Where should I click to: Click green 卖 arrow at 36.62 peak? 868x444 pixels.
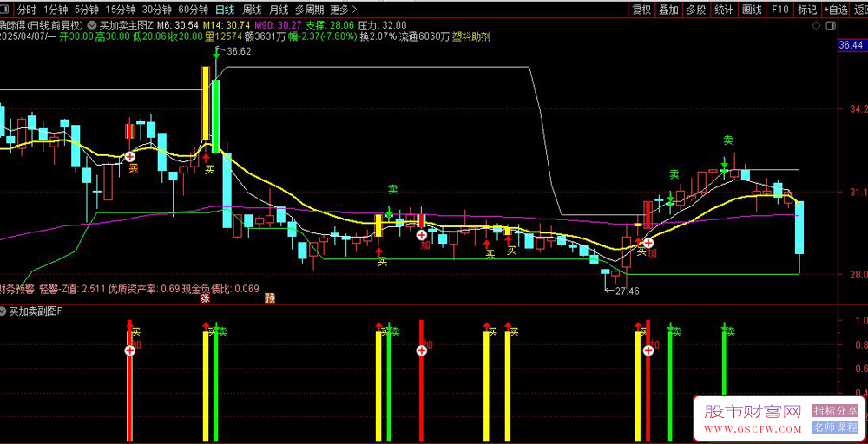pyautogui.click(x=216, y=53)
